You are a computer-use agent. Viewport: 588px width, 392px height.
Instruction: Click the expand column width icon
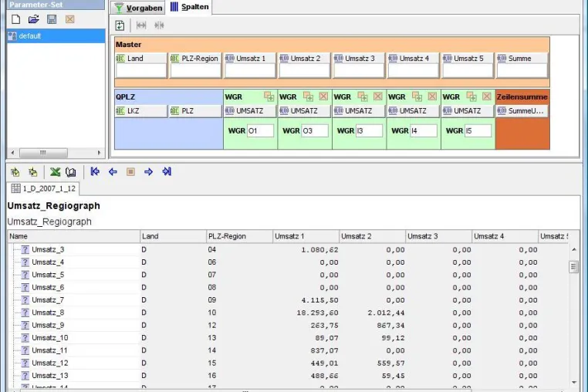pos(141,25)
